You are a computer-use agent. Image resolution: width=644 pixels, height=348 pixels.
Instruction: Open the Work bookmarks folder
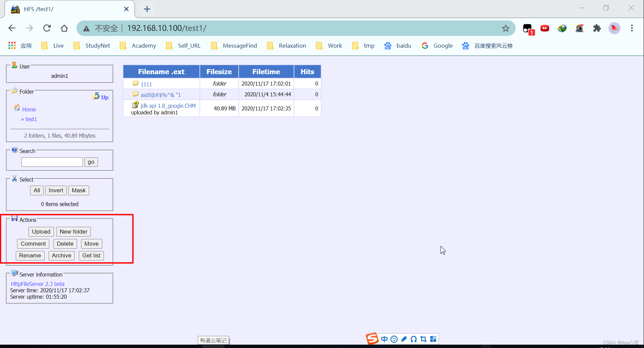[335, 46]
